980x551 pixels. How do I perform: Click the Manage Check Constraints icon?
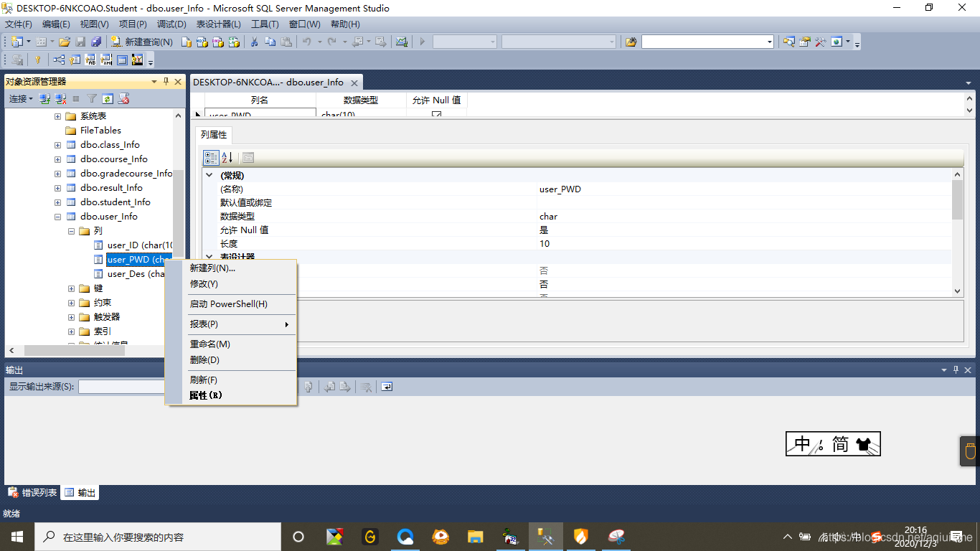[x=122, y=60]
